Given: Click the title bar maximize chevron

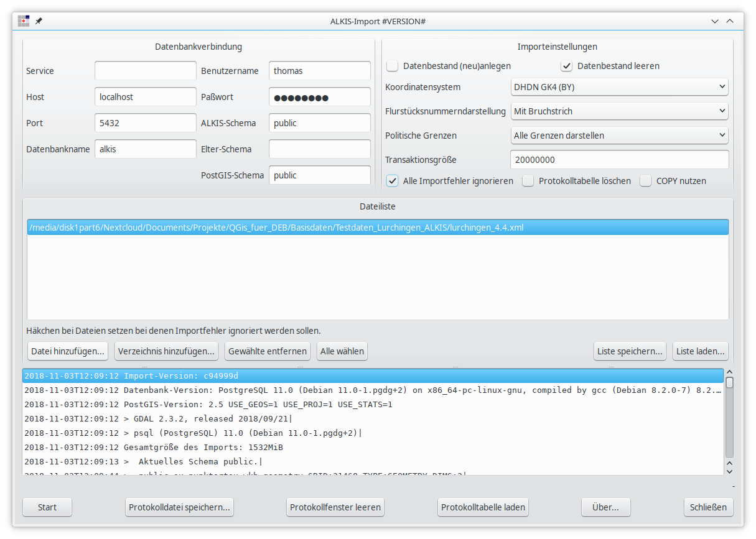Looking at the screenshot, I should click(x=730, y=21).
